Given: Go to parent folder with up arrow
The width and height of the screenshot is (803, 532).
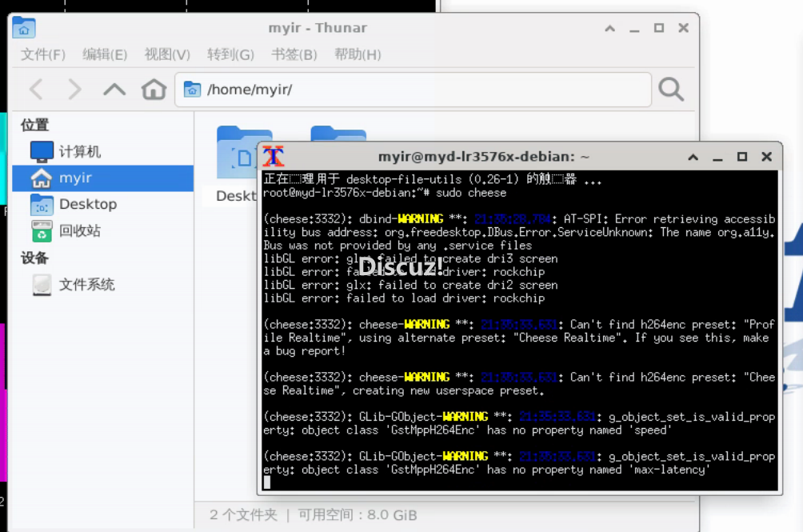Looking at the screenshot, I should click(114, 89).
